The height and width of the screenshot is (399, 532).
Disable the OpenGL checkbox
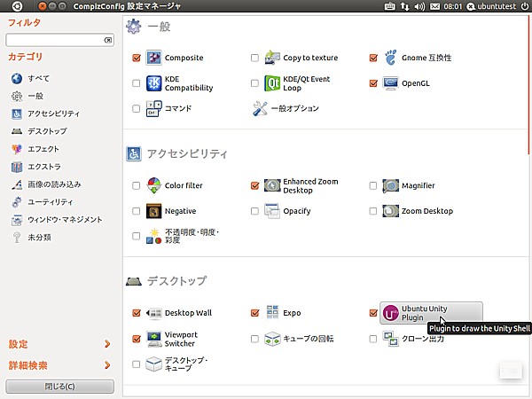tap(373, 83)
